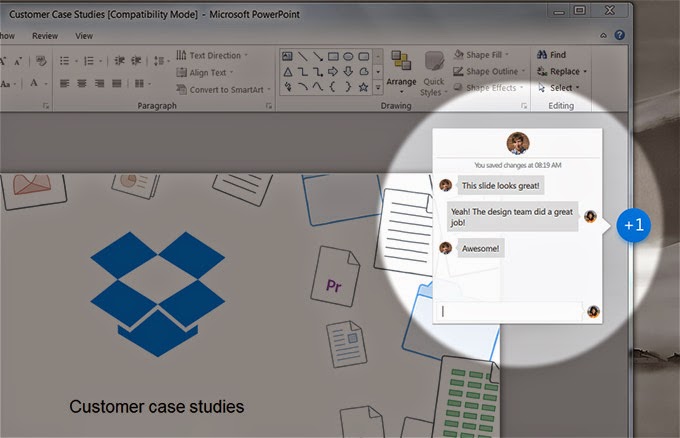Viewport: 680px width, 438px height.
Task: Select the Text Box shape
Action: (x=287, y=56)
